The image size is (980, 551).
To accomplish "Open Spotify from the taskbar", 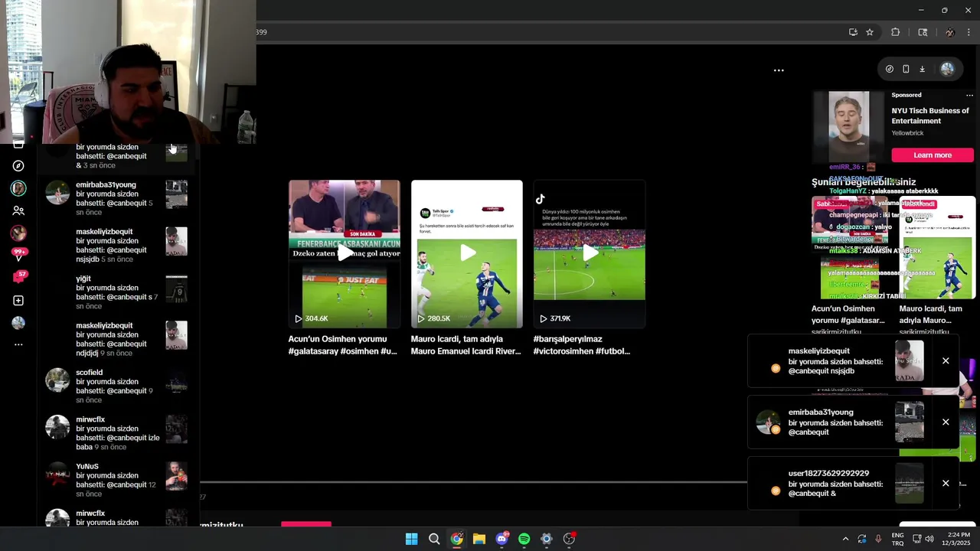I will 524,539.
